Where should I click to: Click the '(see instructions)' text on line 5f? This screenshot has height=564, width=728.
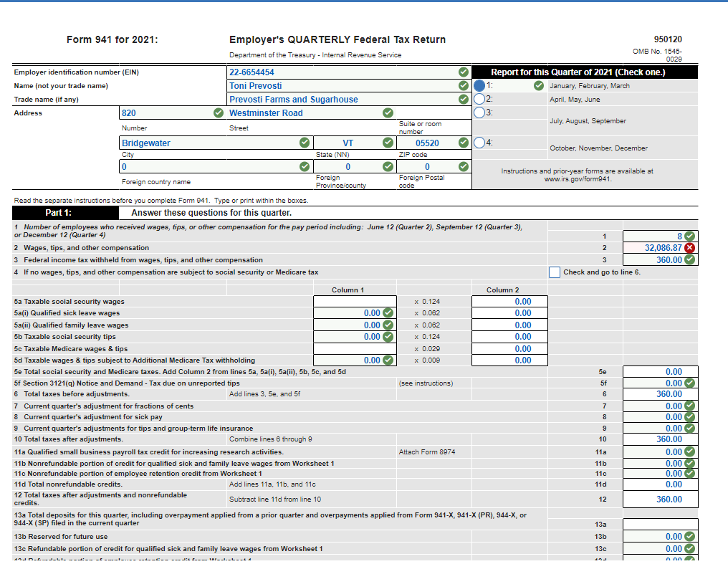coord(426,383)
